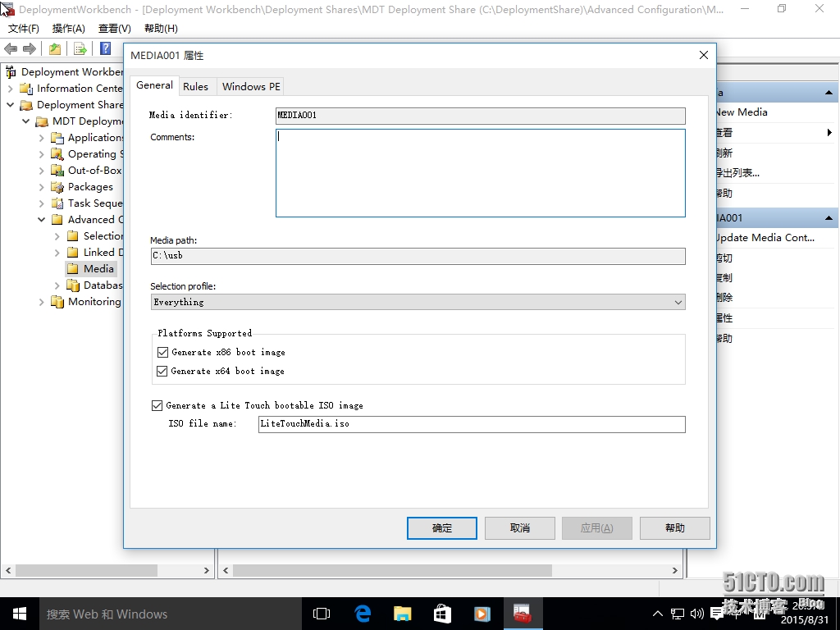This screenshot has width=840, height=630.
Task: Click tree pane scroll right arrow
Action: (x=207, y=571)
